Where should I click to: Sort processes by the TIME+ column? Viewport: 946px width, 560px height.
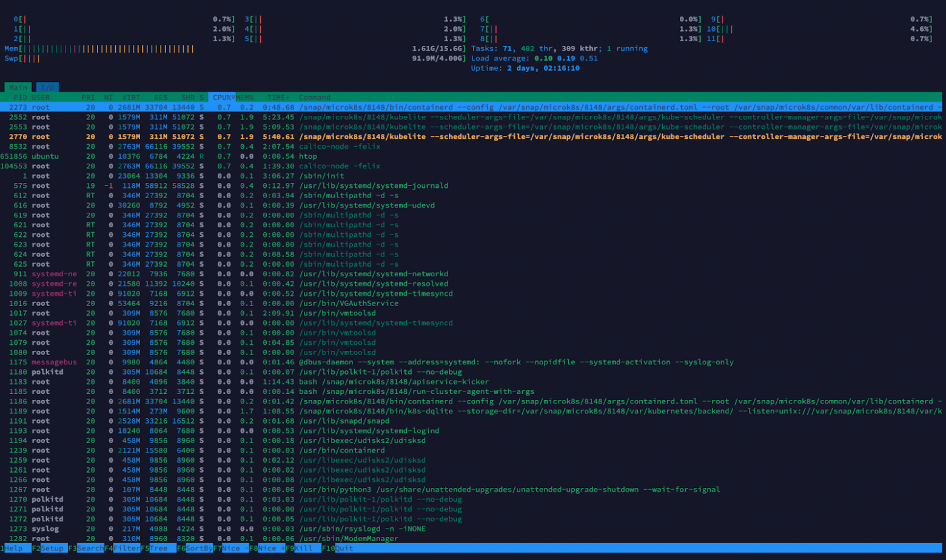(279, 97)
